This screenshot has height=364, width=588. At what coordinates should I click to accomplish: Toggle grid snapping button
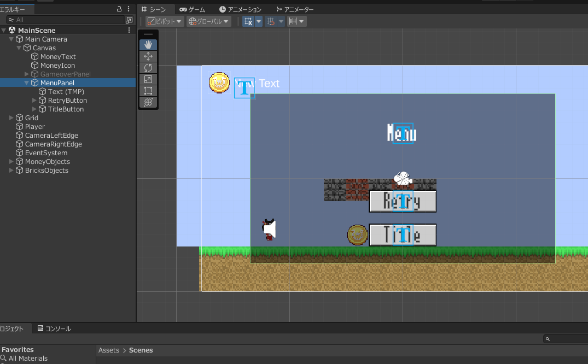pos(270,21)
